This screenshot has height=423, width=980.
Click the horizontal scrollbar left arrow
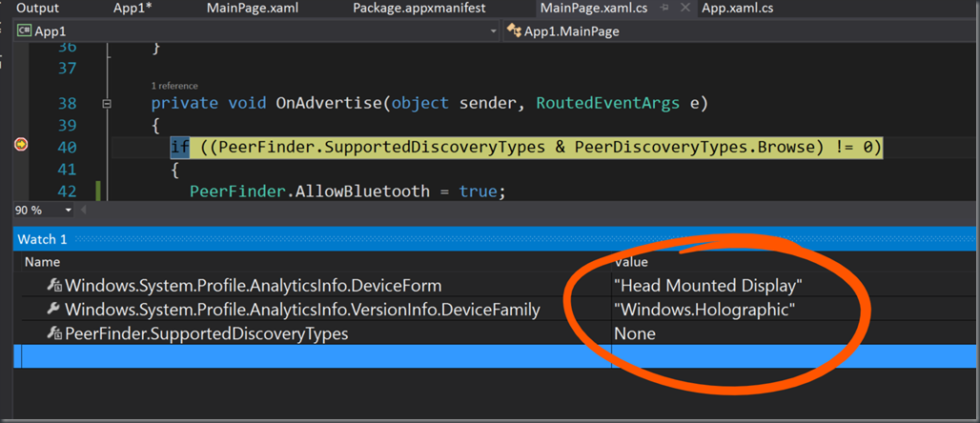pos(82,211)
